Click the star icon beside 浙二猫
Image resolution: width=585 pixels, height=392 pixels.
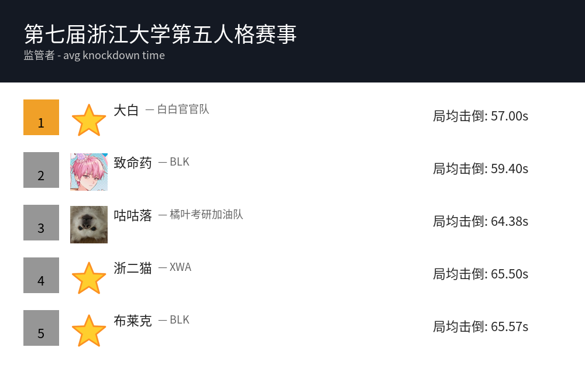click(x=89, y=277)
